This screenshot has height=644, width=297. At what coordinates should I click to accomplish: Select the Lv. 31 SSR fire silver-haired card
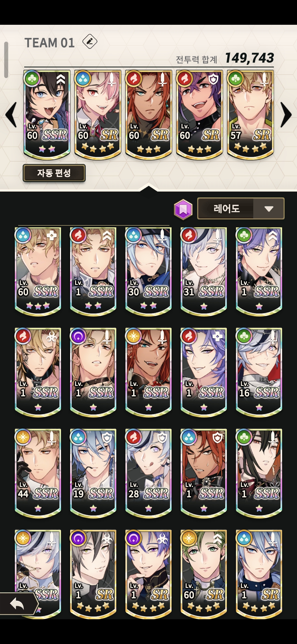point(204,271)
